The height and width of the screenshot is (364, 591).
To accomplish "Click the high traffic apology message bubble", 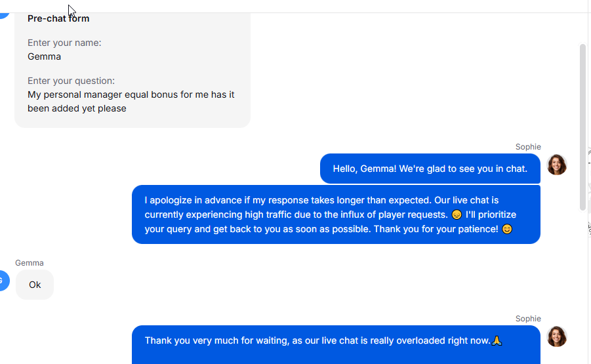I will coord(335,214).
